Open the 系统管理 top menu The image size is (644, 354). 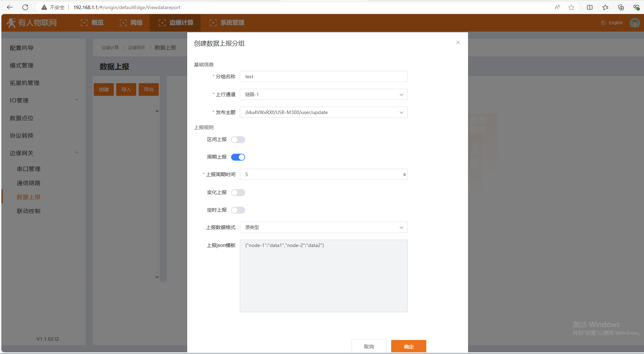coord(227,23)
